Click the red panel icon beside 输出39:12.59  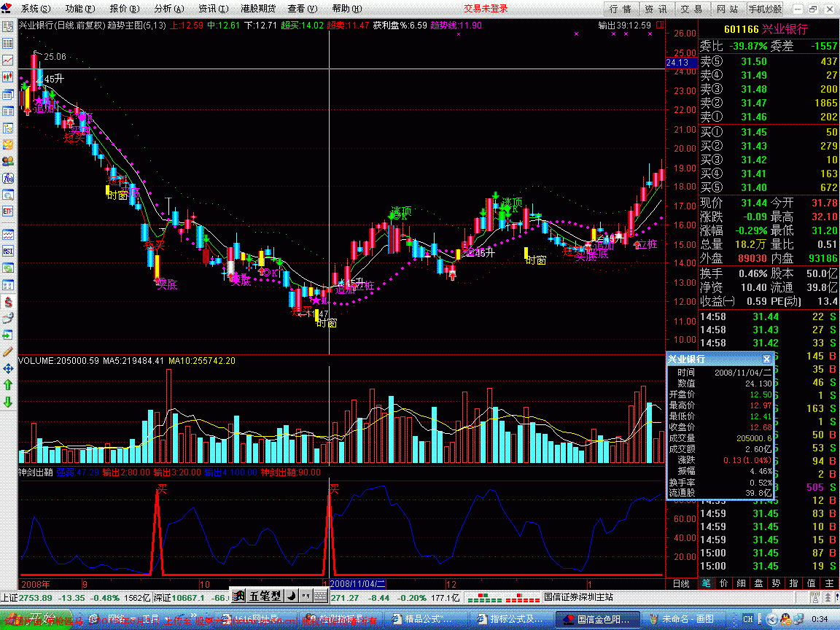click(x=659, y=26)
